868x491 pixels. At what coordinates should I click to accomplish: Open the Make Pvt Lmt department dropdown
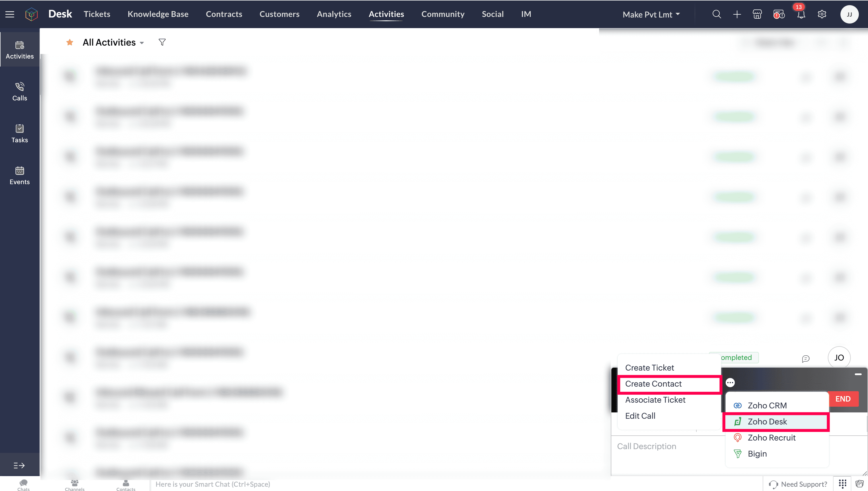click(651, 15)
